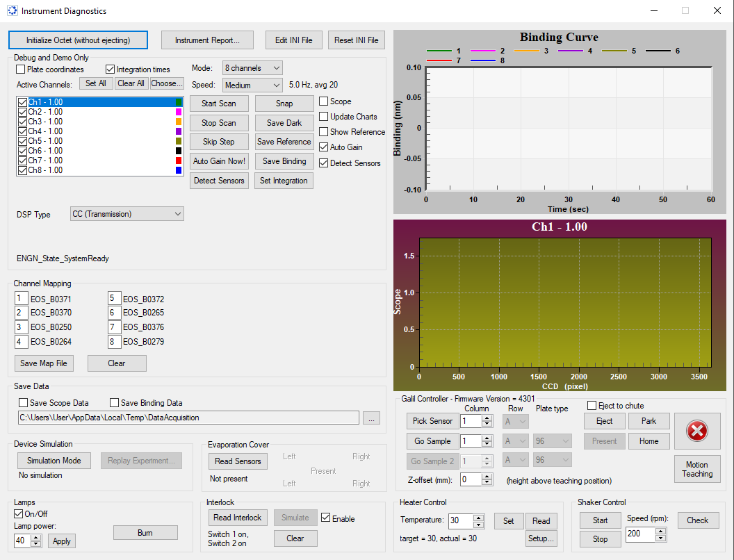The image size is (734, 560).
Task: Decrease the Go Sample column value
Action: 487,444
